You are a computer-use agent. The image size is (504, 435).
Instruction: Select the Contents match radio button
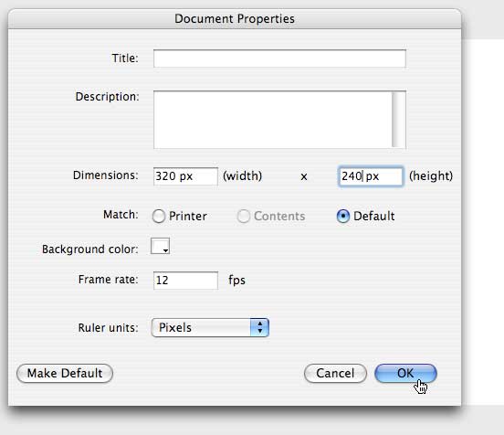click(x=243, y=217)
